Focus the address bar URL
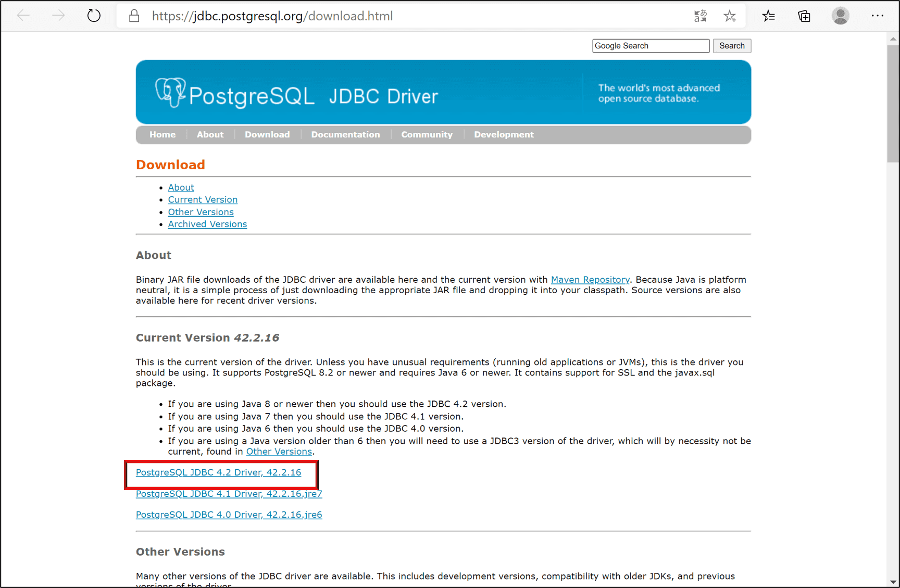This screenshot has height=588, width=900. pos(272,16)
